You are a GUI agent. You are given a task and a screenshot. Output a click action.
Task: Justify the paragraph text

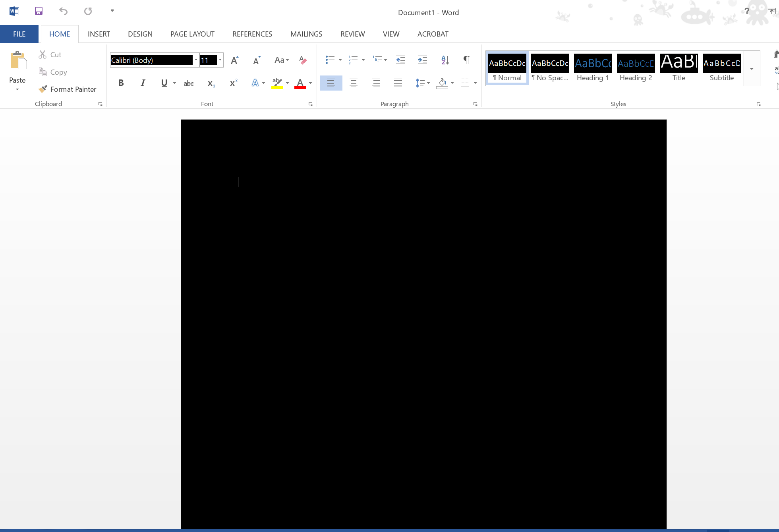(398, 83)
